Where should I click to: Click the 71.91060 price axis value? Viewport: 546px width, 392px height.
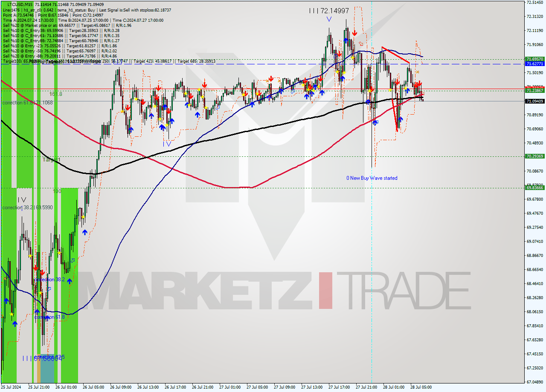click(534, 45)
